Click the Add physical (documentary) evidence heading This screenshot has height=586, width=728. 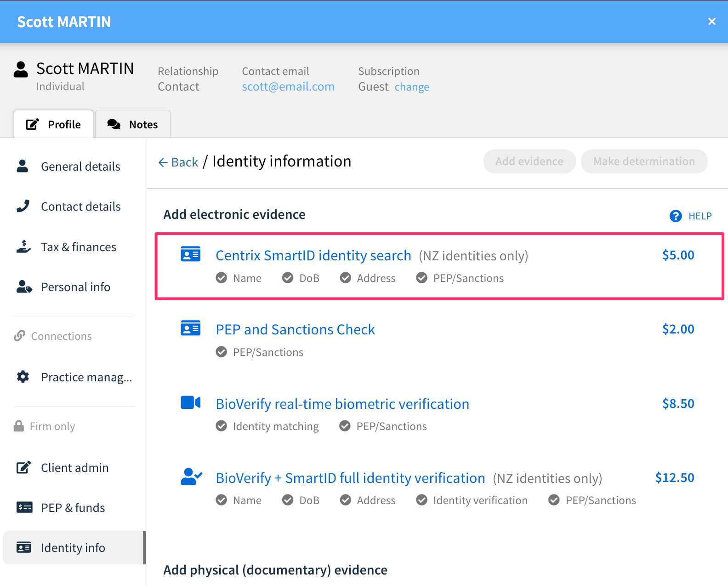(x=275, y=570)
